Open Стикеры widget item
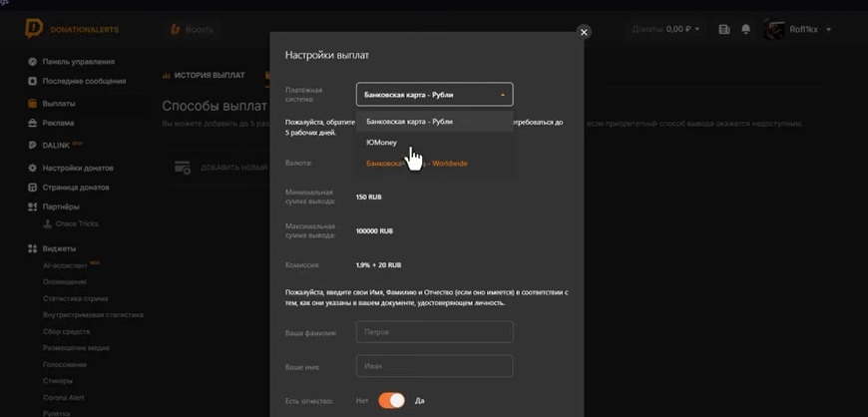Image resolution: width=868 pixels, height=417 pixels. click(x=58, y=381)
